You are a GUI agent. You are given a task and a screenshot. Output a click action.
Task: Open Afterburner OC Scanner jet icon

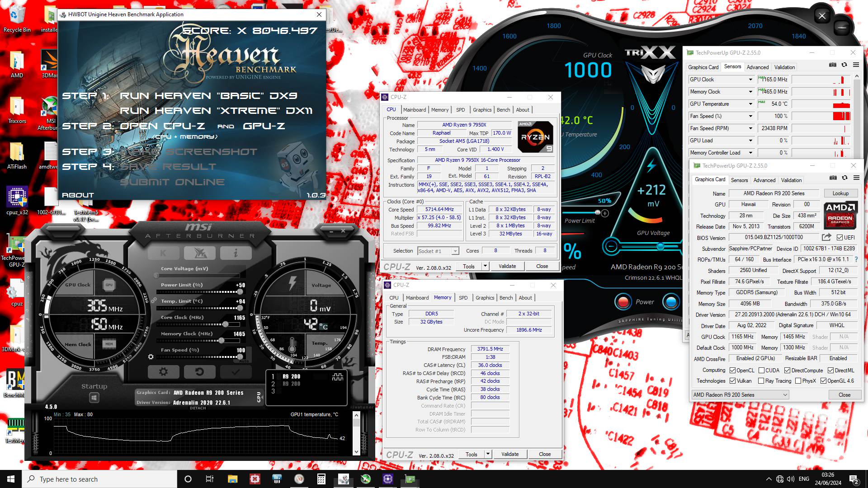point(199,253)
